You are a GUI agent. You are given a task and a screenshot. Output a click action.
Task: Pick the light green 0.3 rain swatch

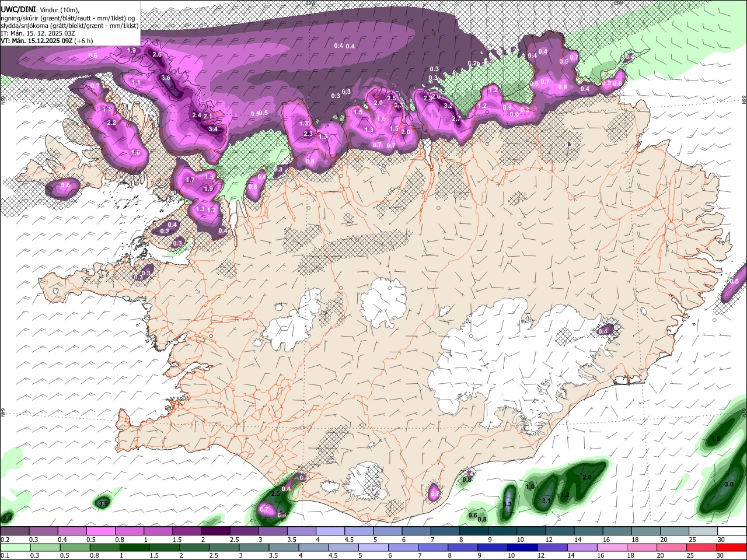coord(44,547)
